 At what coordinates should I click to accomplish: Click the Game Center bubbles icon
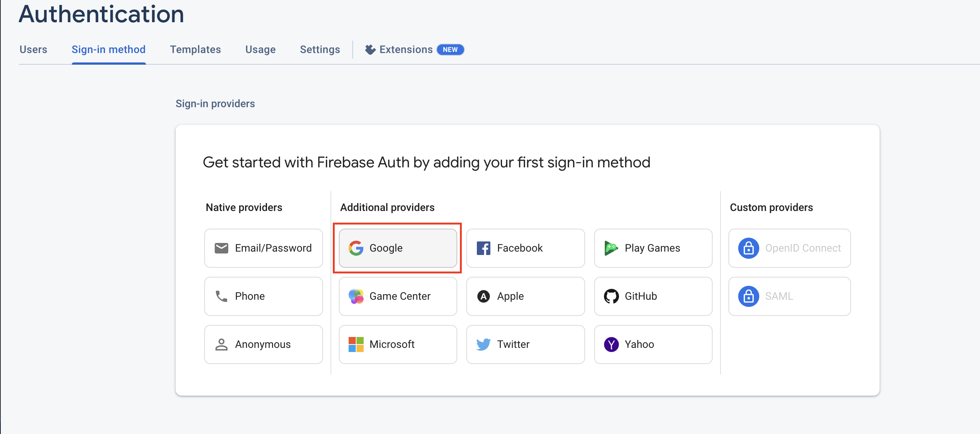356,296
